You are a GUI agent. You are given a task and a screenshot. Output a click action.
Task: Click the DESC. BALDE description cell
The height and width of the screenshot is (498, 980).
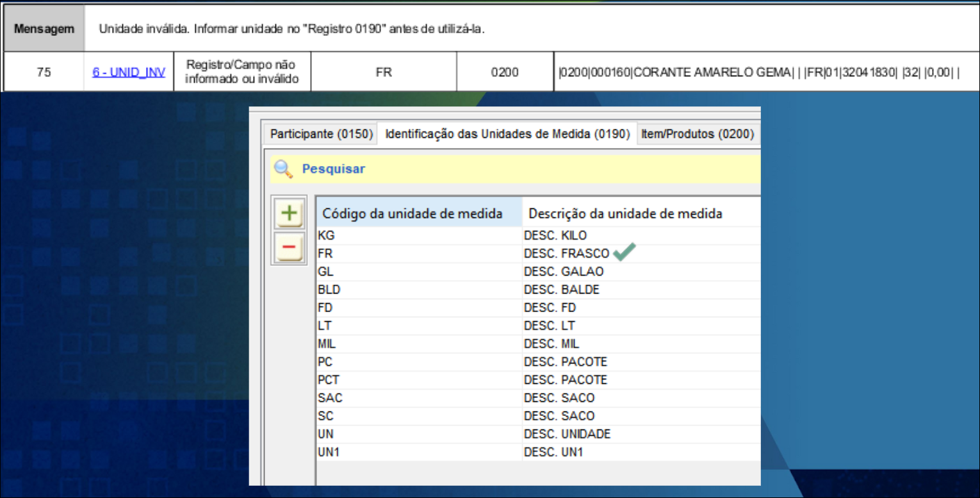coord(641,290)
